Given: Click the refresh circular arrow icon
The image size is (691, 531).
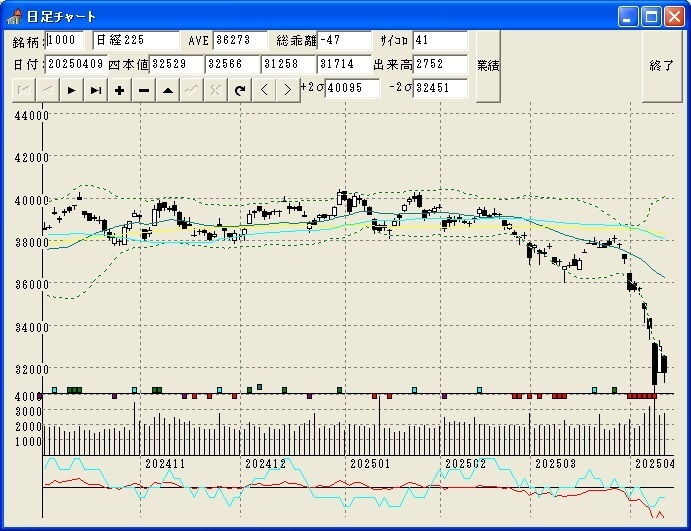Looking at the screenshot, I should [239, 90].
